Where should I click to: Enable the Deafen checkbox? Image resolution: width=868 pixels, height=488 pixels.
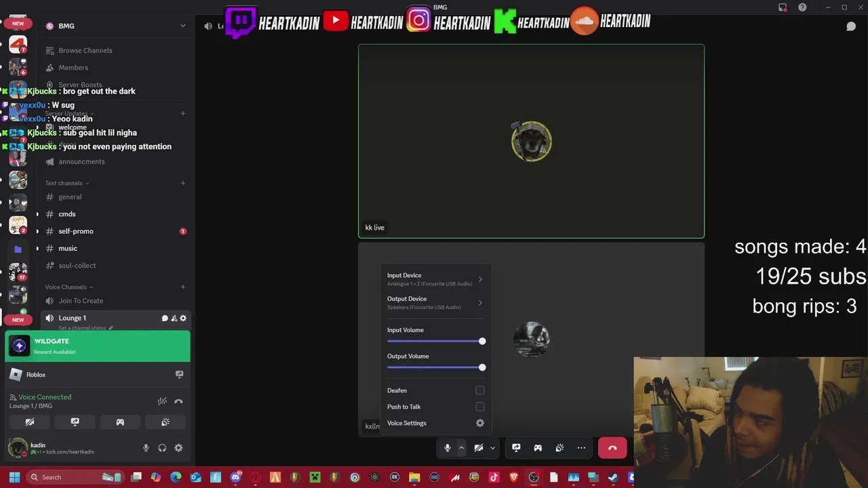(480, 390)
